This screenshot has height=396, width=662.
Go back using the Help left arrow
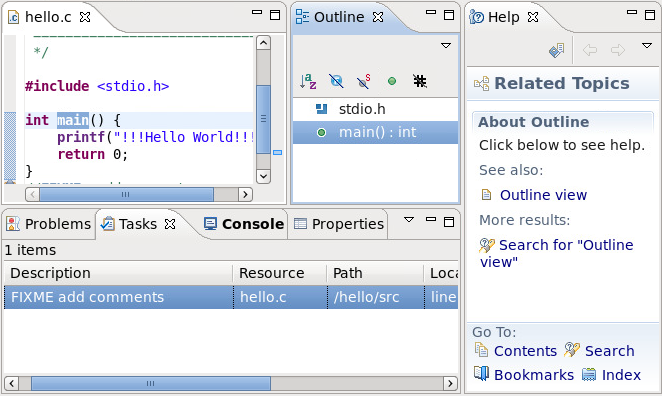click(x=590, y=50)
